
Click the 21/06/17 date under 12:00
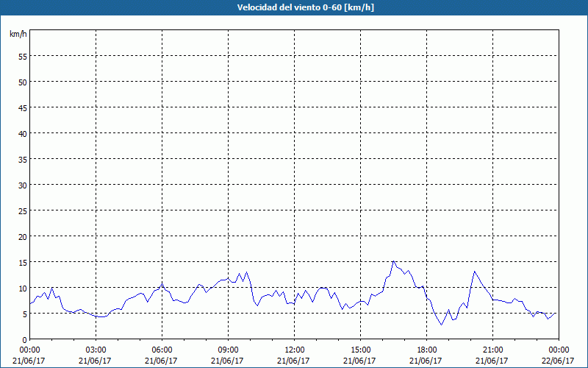pyautogui.click(x=293, y=361)
